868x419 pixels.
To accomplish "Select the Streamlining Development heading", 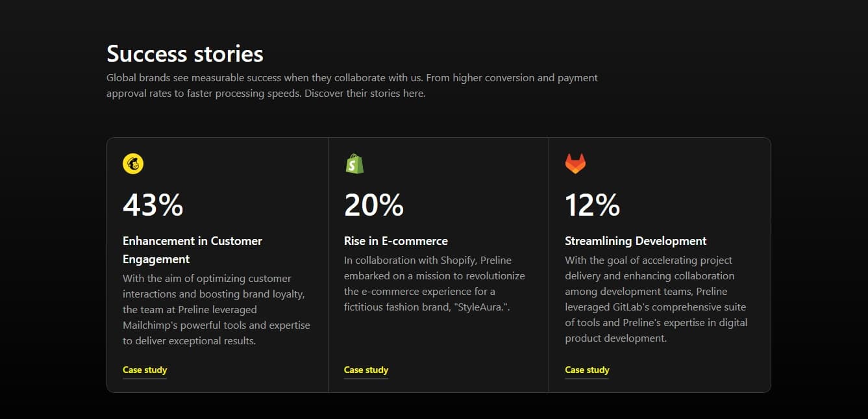I will tap(636, 241).
